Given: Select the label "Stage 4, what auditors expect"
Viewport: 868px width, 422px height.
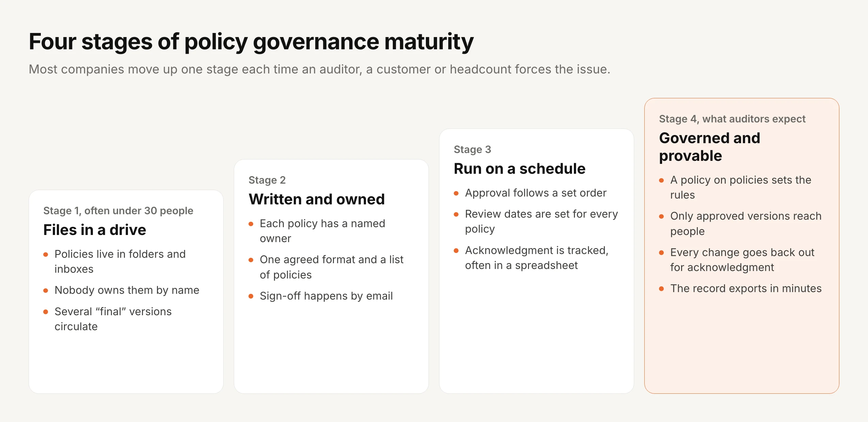Looking at the screenshot, I should 732,119.
